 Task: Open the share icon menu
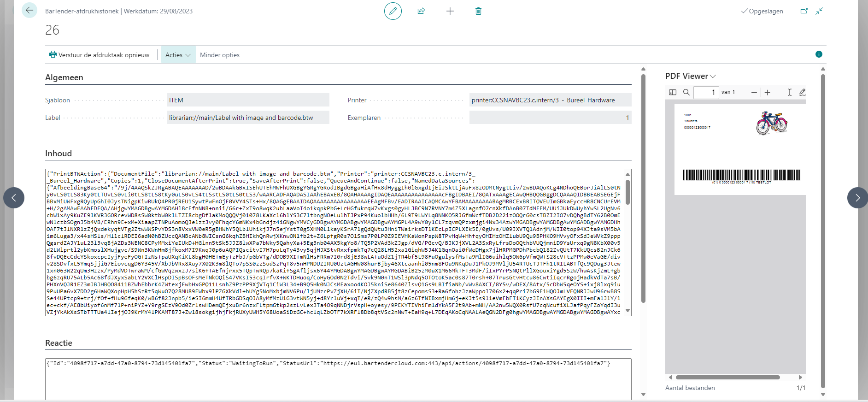pos(421,11)
